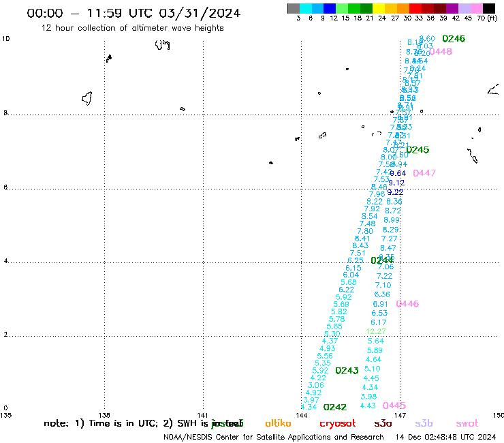Click the latitude axis label 10
The image size is (504, 443).
pos(5,39)
